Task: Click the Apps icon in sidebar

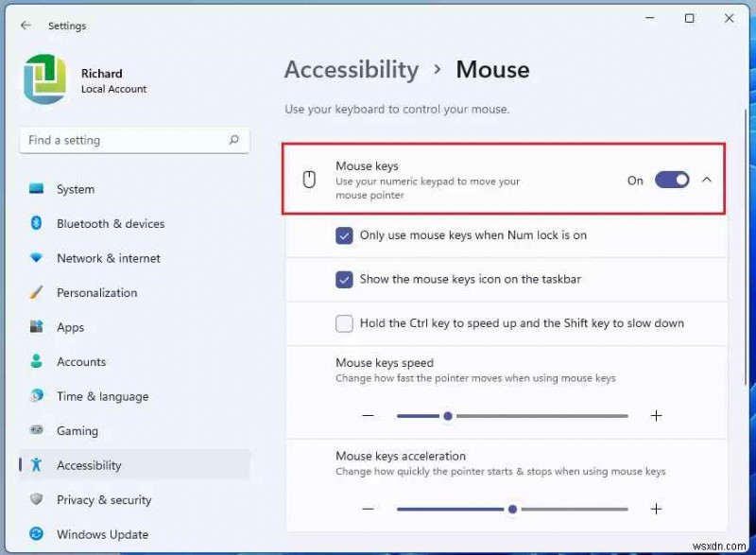Action: coord(37,327)
